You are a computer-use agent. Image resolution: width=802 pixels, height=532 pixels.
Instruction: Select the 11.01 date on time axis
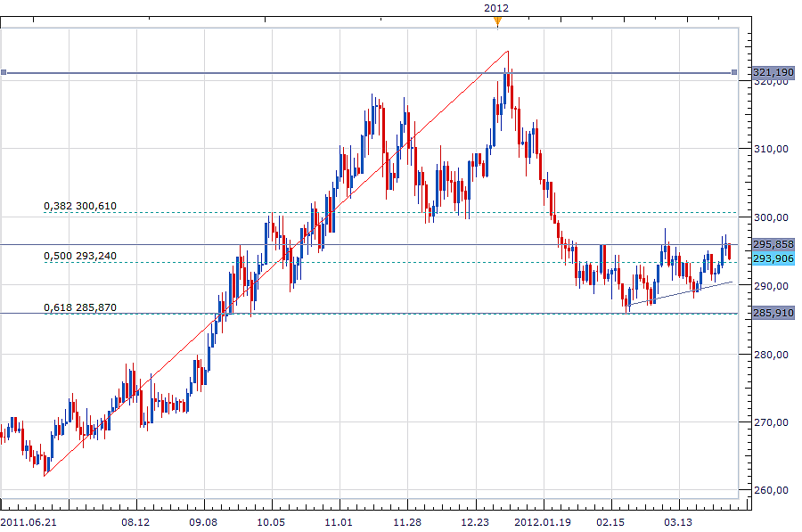pyautogui.click(x=340, y=521)
